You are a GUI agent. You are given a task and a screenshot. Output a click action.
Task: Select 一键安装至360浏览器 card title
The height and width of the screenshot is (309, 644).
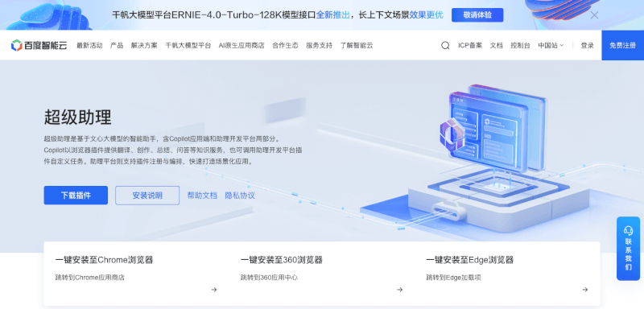point(281,260)
